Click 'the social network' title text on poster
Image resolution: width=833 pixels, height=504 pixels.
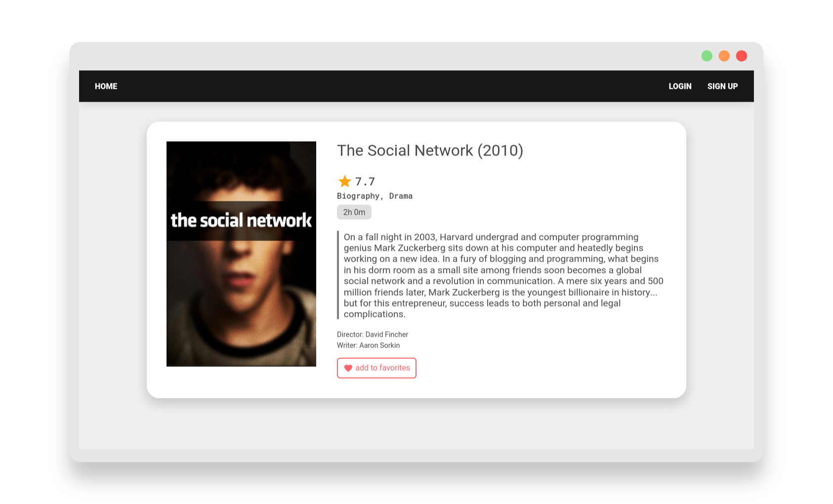241,220
